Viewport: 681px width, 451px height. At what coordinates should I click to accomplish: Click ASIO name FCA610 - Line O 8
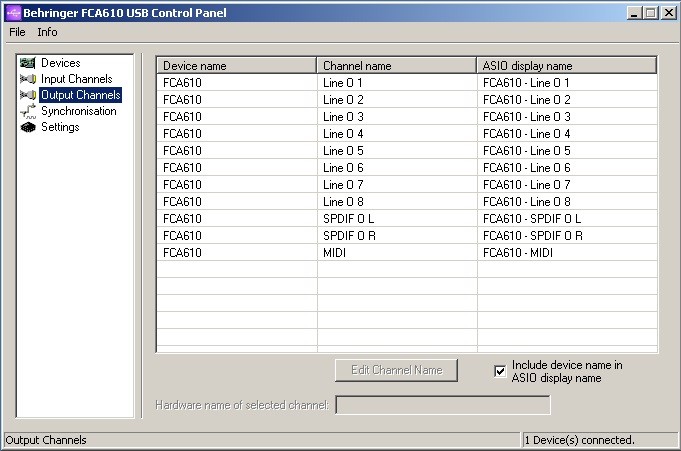[x=567, y=201]
